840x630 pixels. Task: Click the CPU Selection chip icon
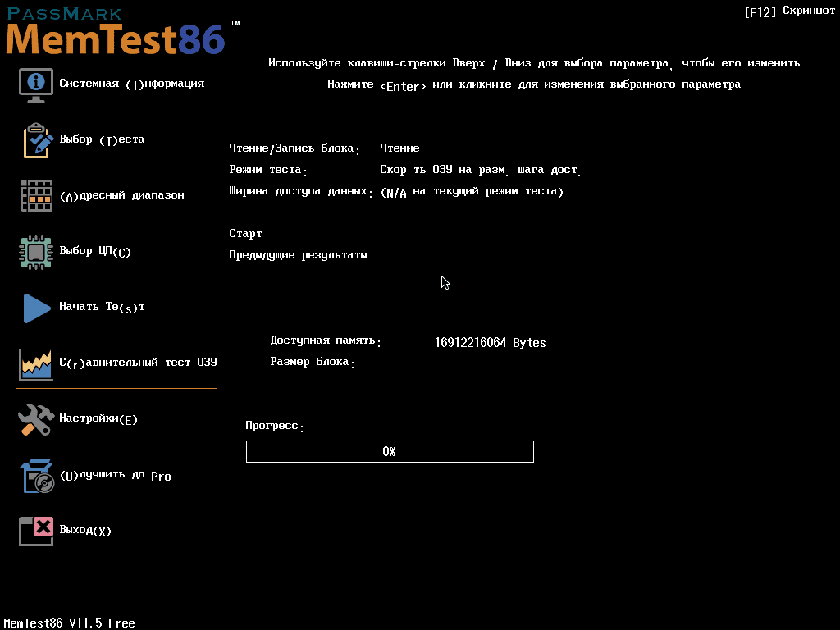point(36,253)
